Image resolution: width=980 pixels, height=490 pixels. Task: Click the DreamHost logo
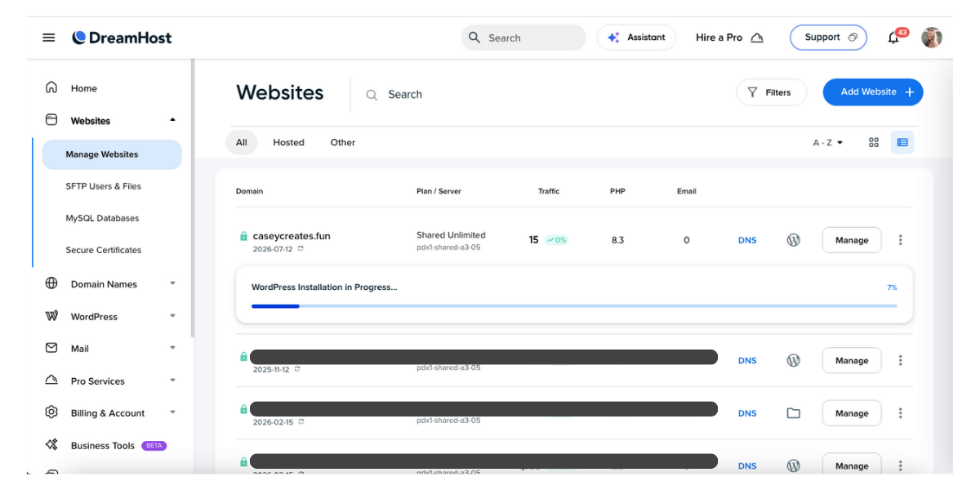pyautogui.click(x=122, y=38)
